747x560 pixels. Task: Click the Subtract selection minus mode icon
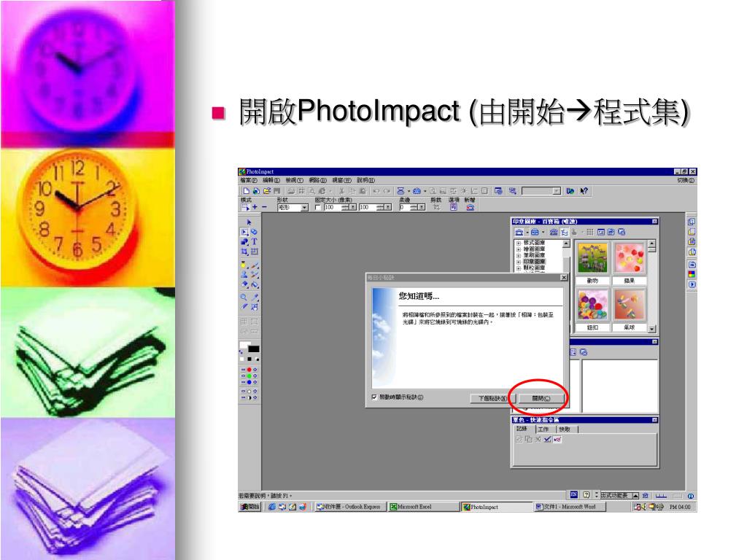coord(264,207)
